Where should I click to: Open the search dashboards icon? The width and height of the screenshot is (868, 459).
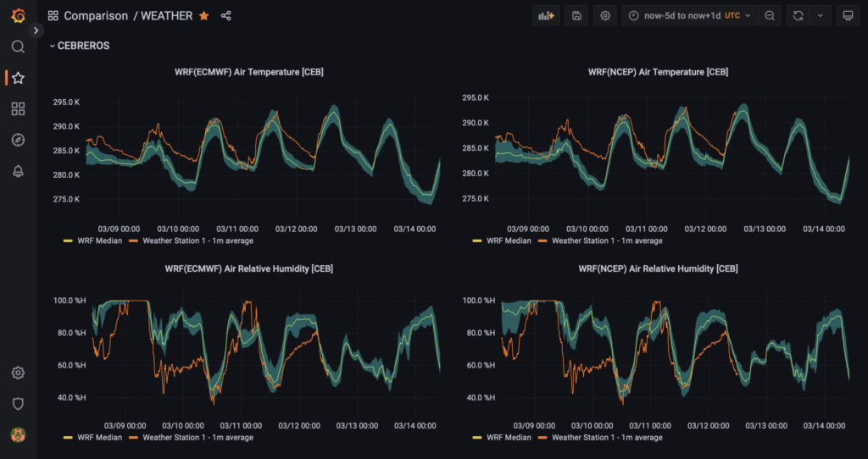coord(19,47)
